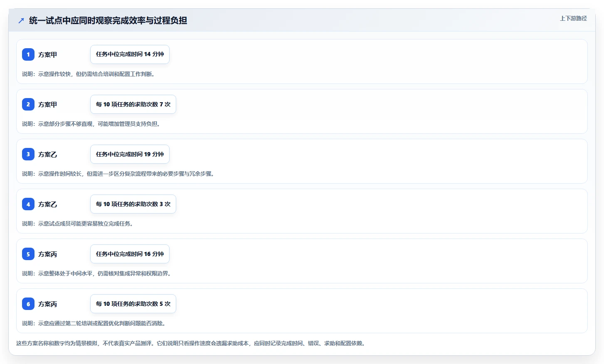Click the 任务中位完成时间 14 分钟 chip

coord(130,54)
